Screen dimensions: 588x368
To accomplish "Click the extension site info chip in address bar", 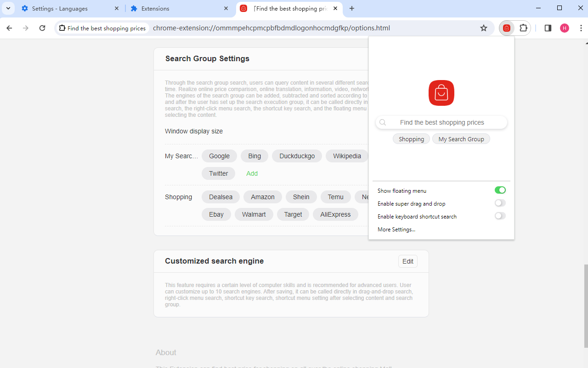I will coord(102,28).
